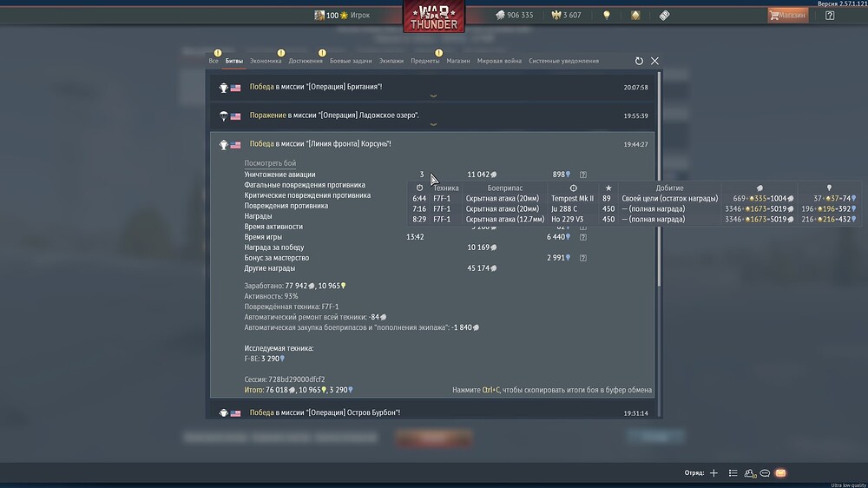Open the player profile 'Игрок'
The image size is (868, 488).
point(342,15)
